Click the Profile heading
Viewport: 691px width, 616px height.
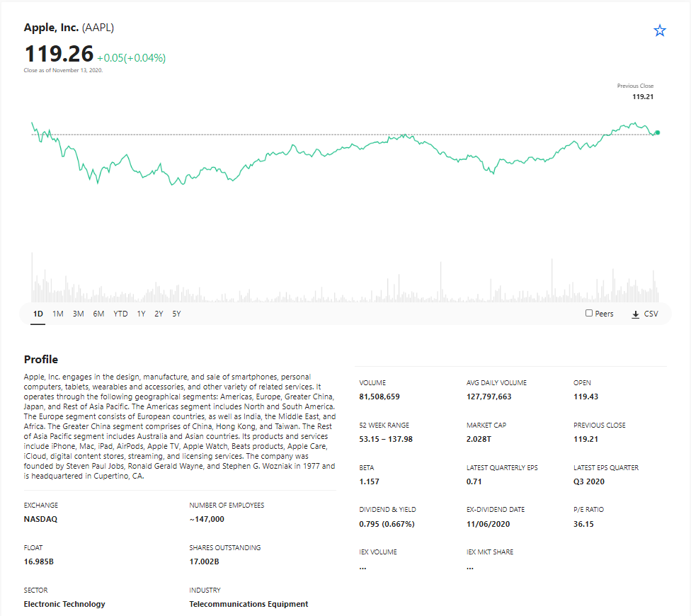41,360
